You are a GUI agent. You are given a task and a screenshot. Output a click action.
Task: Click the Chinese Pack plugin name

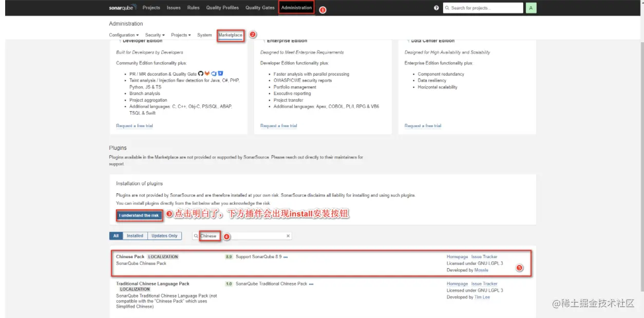click(130, 256)
